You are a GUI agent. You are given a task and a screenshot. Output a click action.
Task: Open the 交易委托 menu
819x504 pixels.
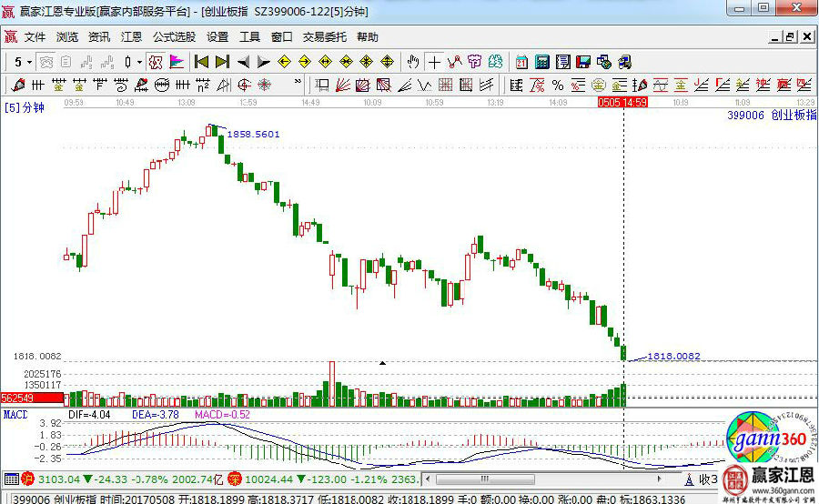325,37
